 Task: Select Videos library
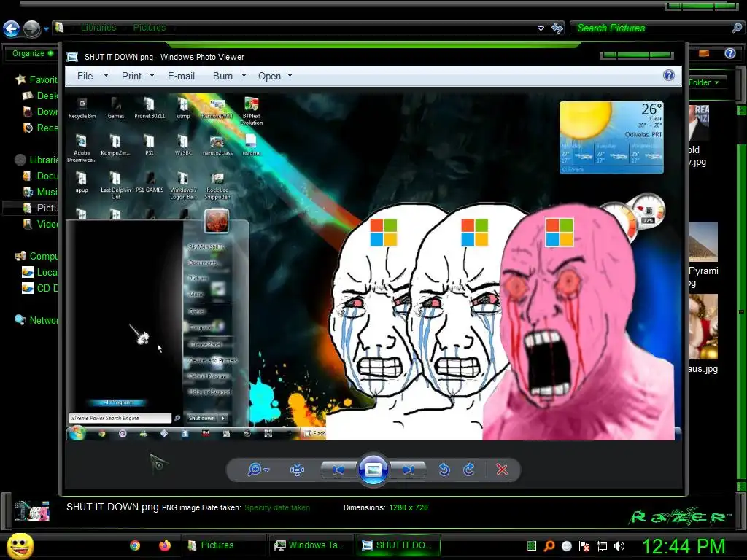[x=41, y=225]
